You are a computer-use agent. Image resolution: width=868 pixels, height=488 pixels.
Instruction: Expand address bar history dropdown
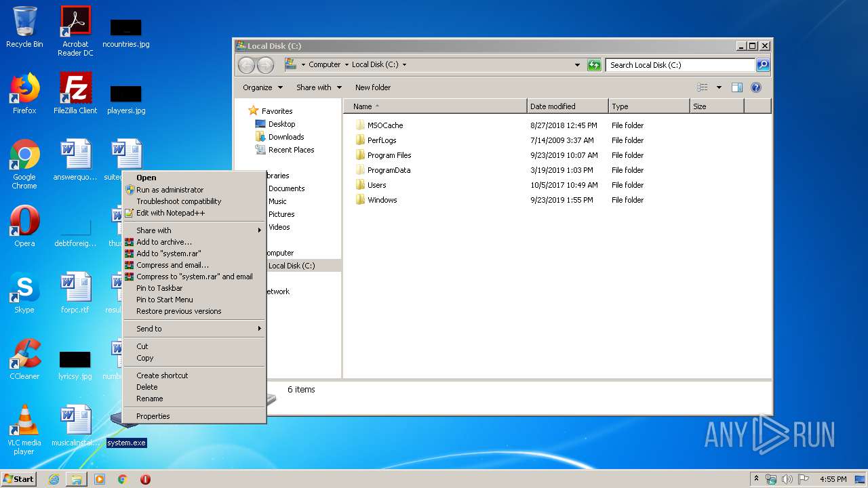click(x=577, y=65)
